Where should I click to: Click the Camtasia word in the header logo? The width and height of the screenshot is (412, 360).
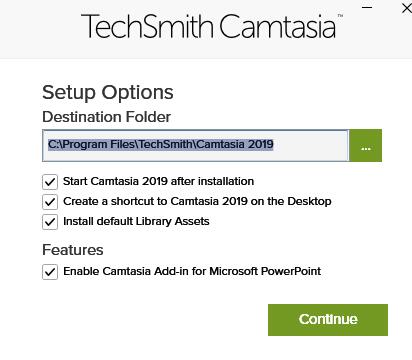277,26
